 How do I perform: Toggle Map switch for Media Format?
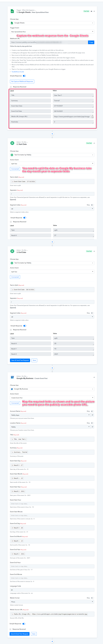point(93,598)
